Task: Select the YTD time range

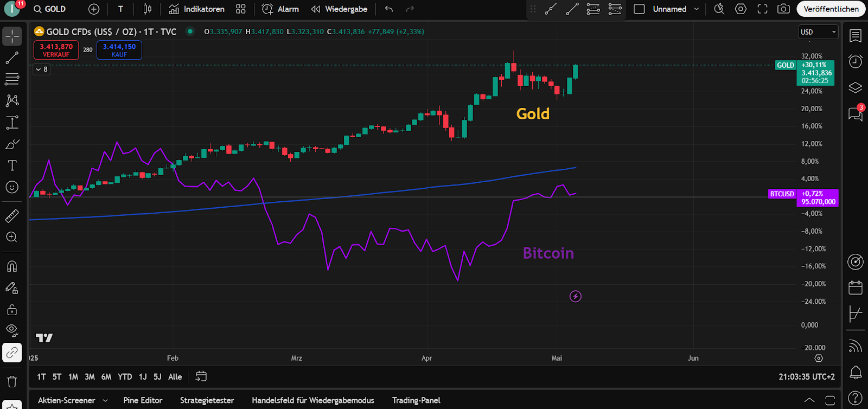Action: 125,376
